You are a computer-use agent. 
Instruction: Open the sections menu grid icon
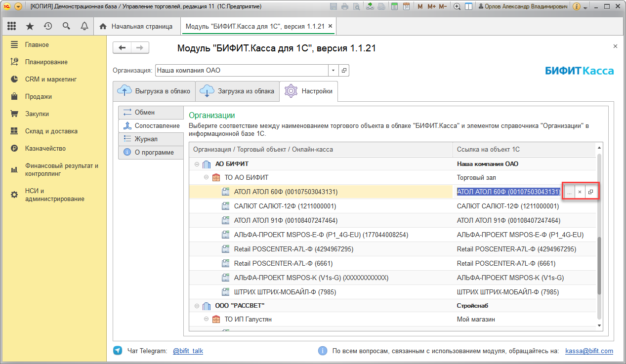(11, 26)
